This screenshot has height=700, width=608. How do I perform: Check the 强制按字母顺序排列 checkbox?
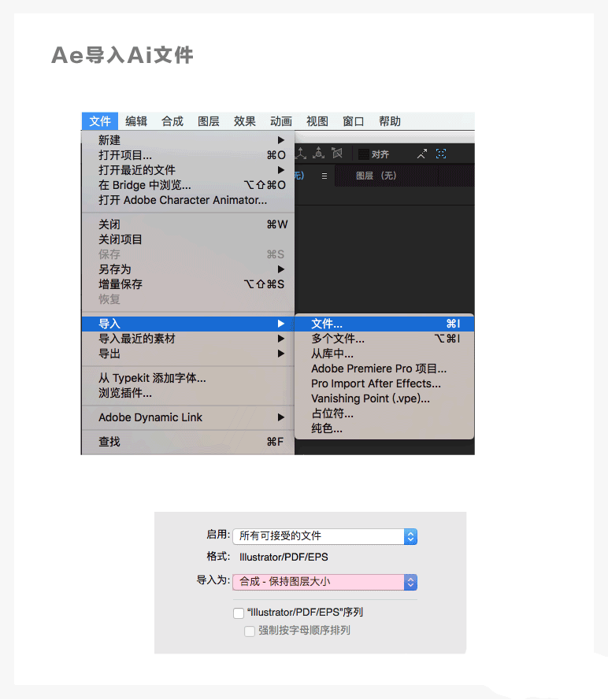250,631
